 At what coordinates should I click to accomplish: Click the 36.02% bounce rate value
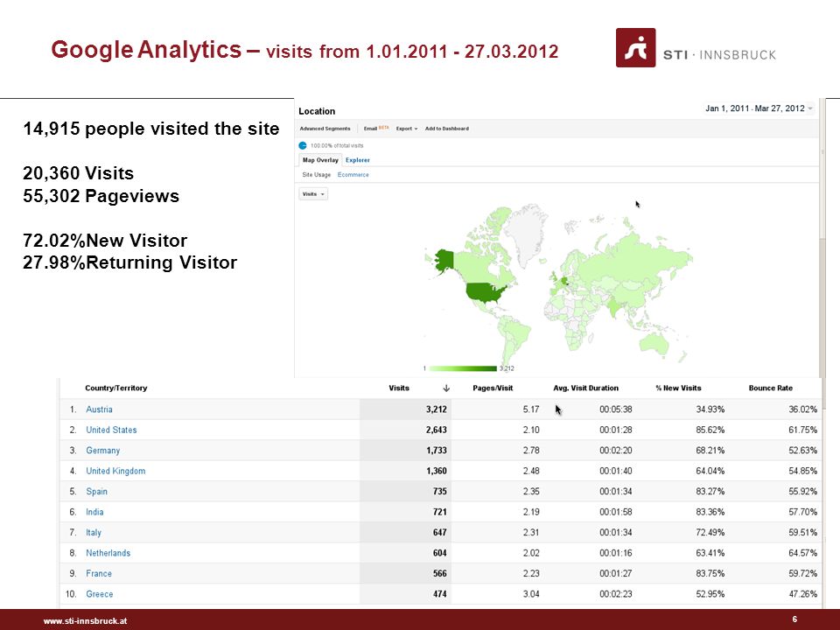(802, 409)
